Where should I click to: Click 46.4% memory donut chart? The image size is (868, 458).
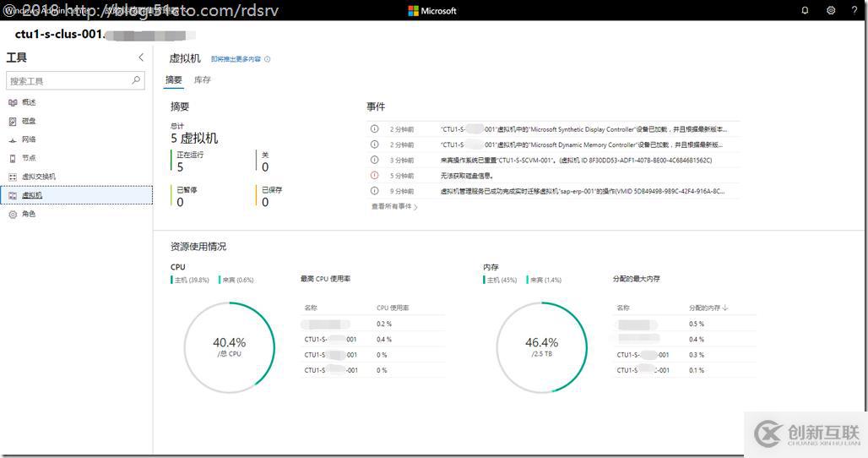(541, 347)
